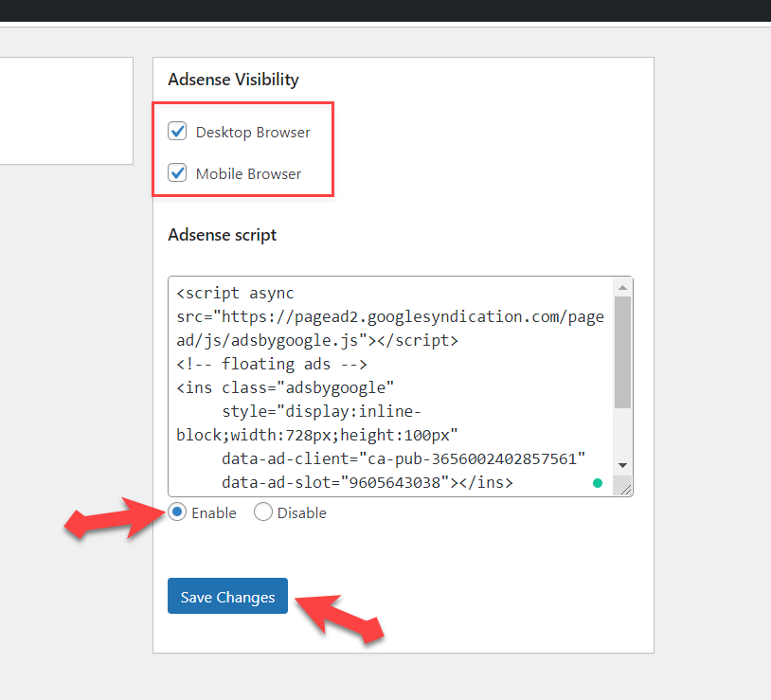Click the data-ad-client line in the script
The height and width of the screenshot is (700, 771).
pyautogui.click(x=403, y=459)
